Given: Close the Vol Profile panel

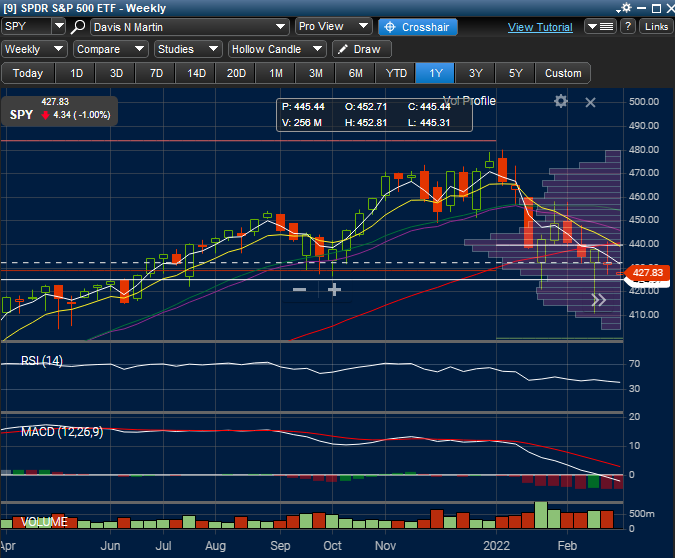Looking at the screenshot, I should pos(590,102).
